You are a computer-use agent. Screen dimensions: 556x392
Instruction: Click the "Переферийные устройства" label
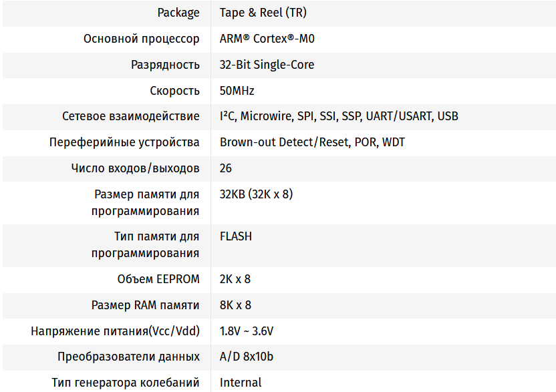click(x=124, y=142)
